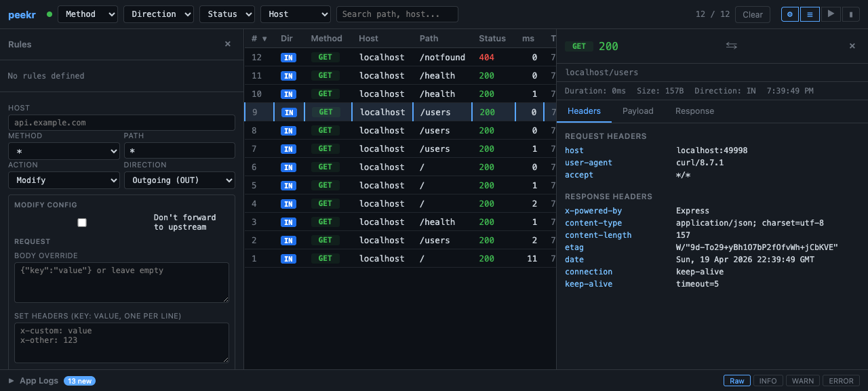Close the request detail panel
This screenshot has height=391, width=868.
coord(852,45)
